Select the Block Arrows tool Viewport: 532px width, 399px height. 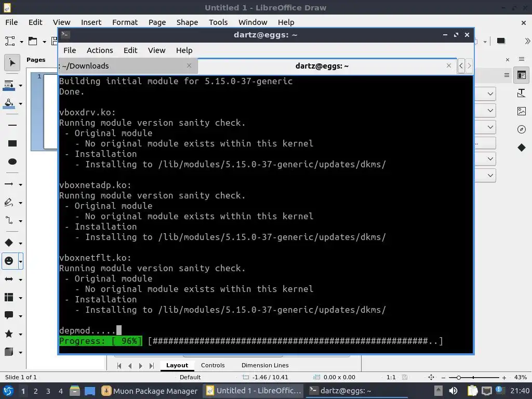[9, 279]
